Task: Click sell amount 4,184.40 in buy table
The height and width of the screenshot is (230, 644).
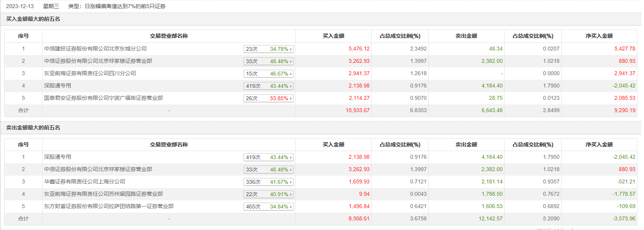Action: 492,86
